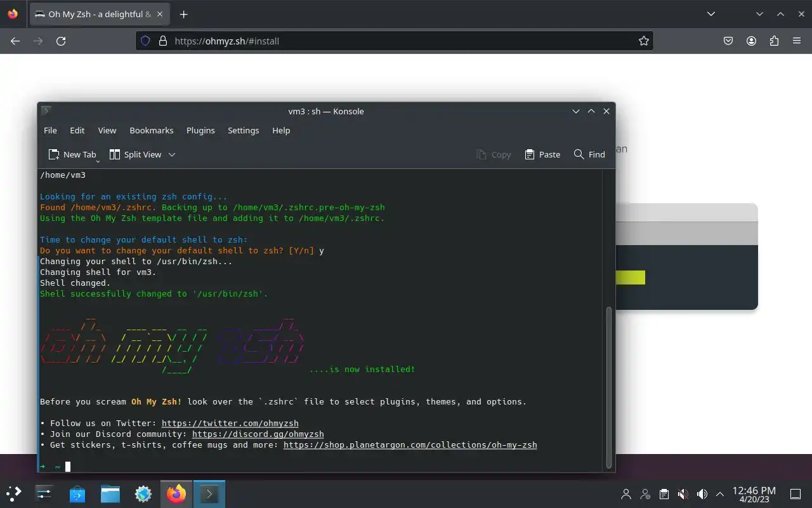Select the Oh My Zsh browser tab
This screenshot has width=812, height=508.
click(x=100, y=14)
